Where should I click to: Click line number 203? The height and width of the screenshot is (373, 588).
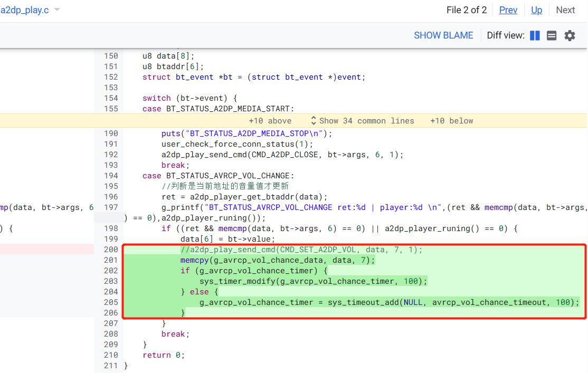(x=111, y=281)
